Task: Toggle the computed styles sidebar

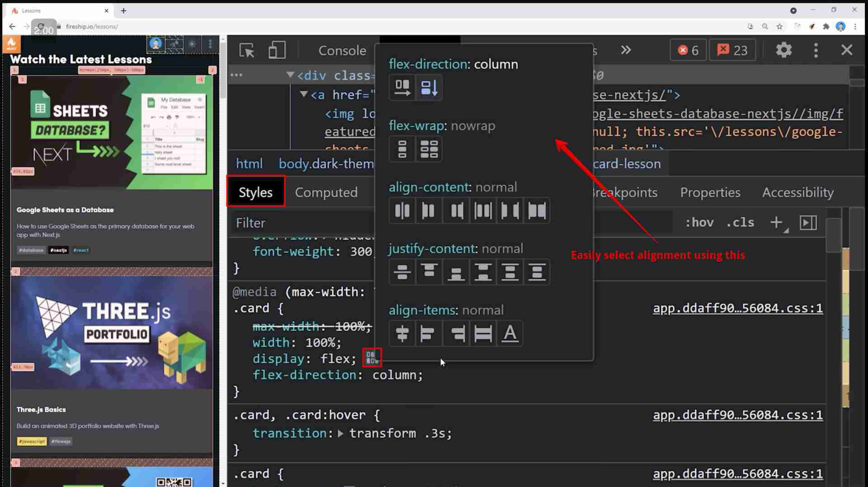Action: point(808,222)
